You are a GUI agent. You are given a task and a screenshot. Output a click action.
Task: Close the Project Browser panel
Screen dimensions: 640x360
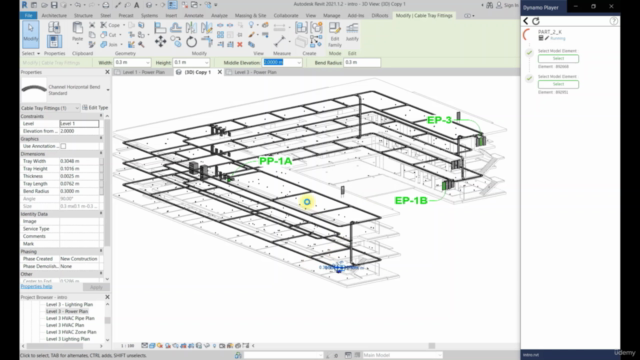[107, 297]
